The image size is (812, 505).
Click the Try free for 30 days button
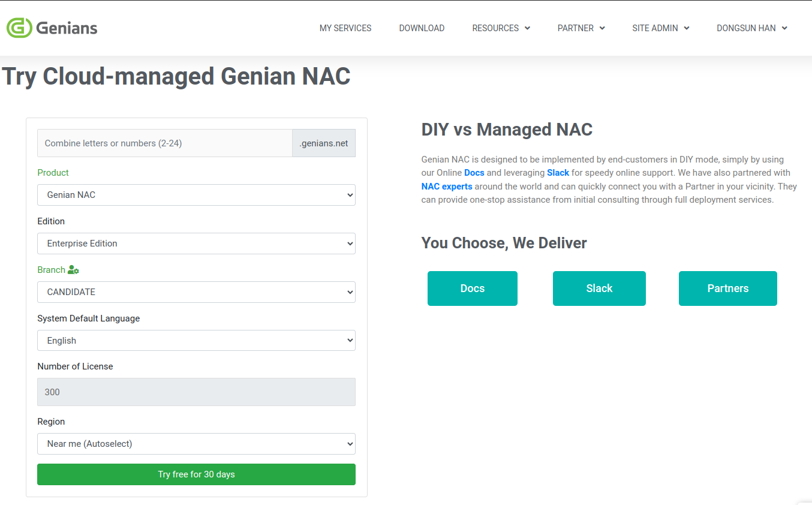pos(196,474)
